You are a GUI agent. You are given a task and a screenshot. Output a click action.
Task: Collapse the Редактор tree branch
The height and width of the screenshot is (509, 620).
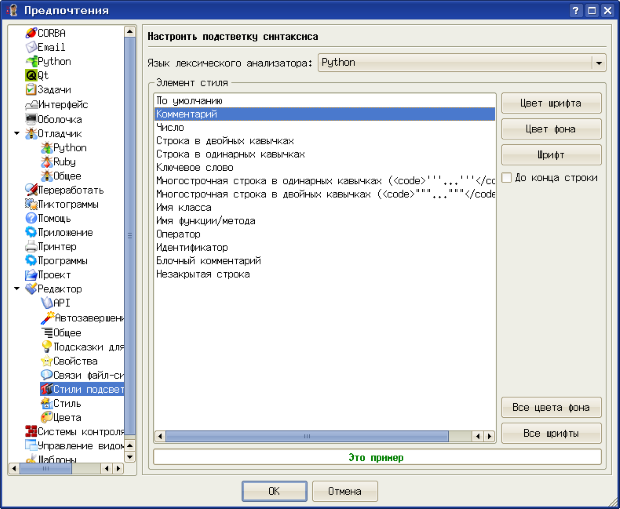point(17,289)
